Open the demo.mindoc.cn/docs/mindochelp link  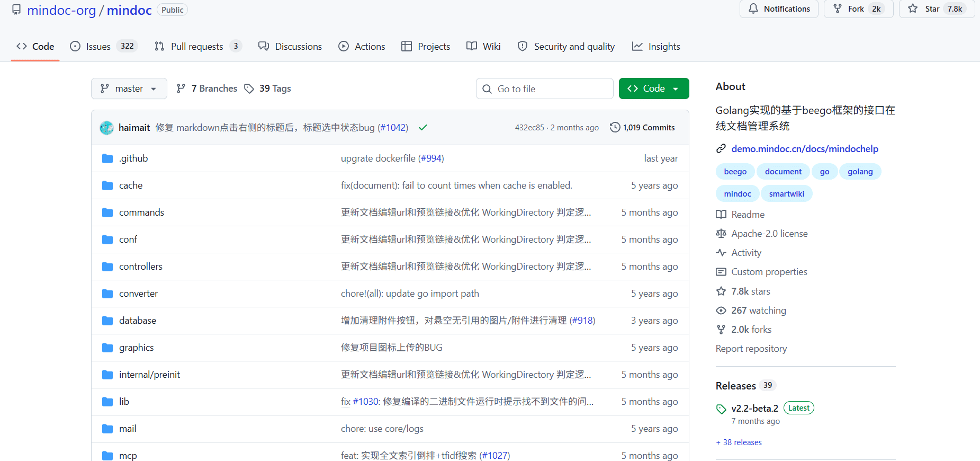tap(805, 149)
